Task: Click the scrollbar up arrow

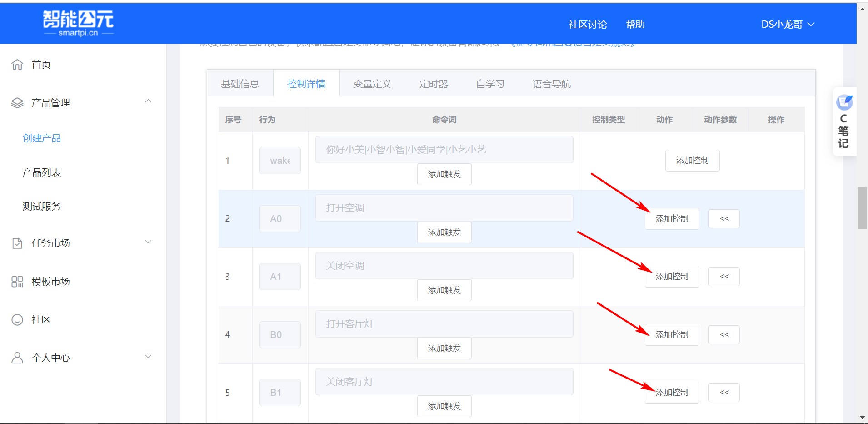Action: 862,9
